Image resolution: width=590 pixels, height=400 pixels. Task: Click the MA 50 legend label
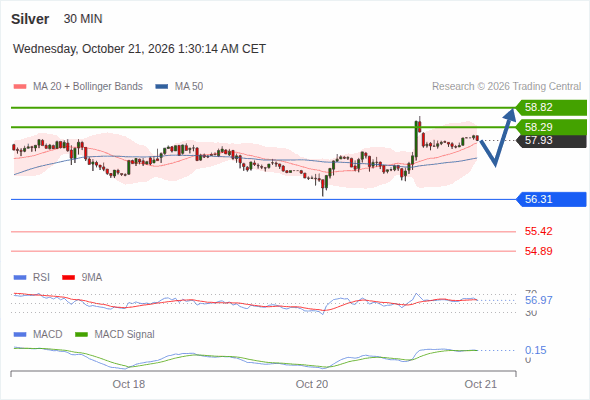click(x=189, y=87)
